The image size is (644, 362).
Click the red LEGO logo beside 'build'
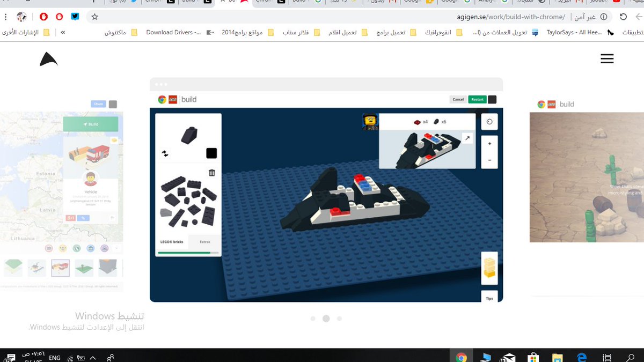pos(173,99)
